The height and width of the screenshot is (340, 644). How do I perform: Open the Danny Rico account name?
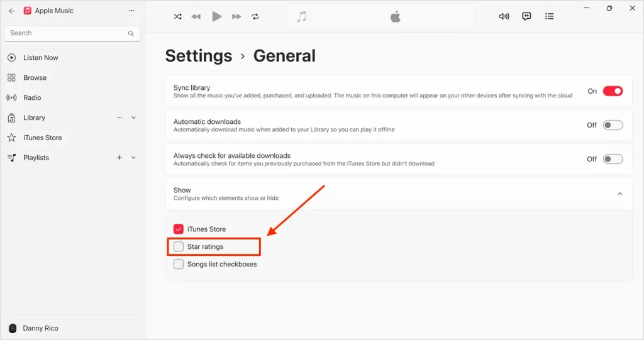tap(41, 328)
